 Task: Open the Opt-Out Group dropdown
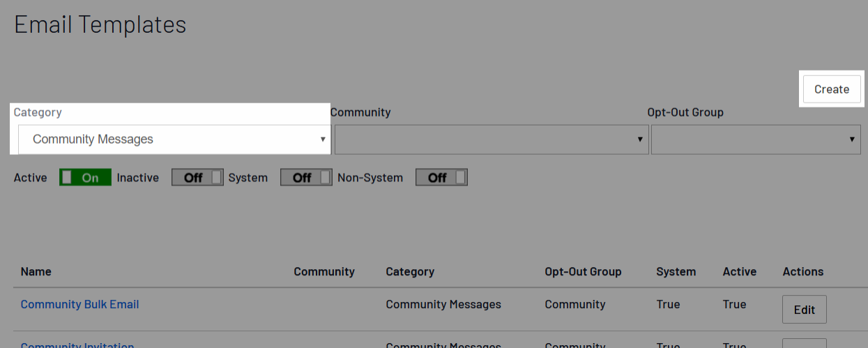point(756,139)
